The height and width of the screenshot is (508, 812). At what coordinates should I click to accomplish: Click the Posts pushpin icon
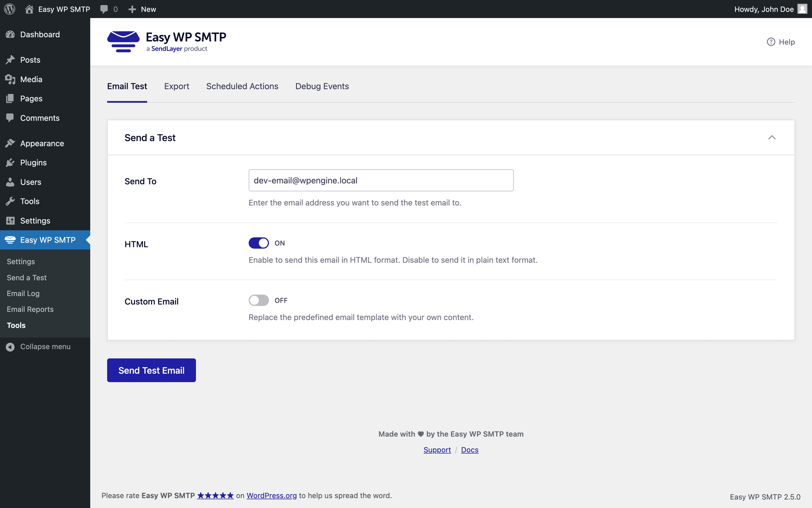[x=10, y=60]
